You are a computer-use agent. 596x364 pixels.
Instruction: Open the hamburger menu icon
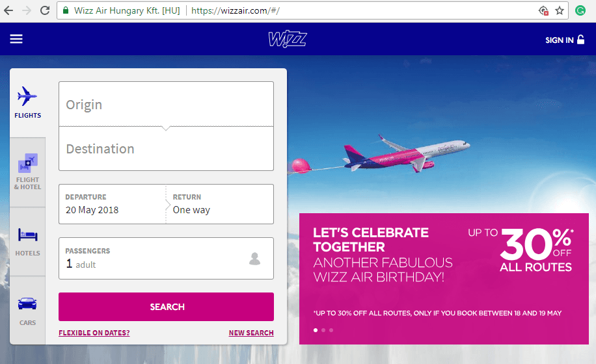tap(16, 39)
